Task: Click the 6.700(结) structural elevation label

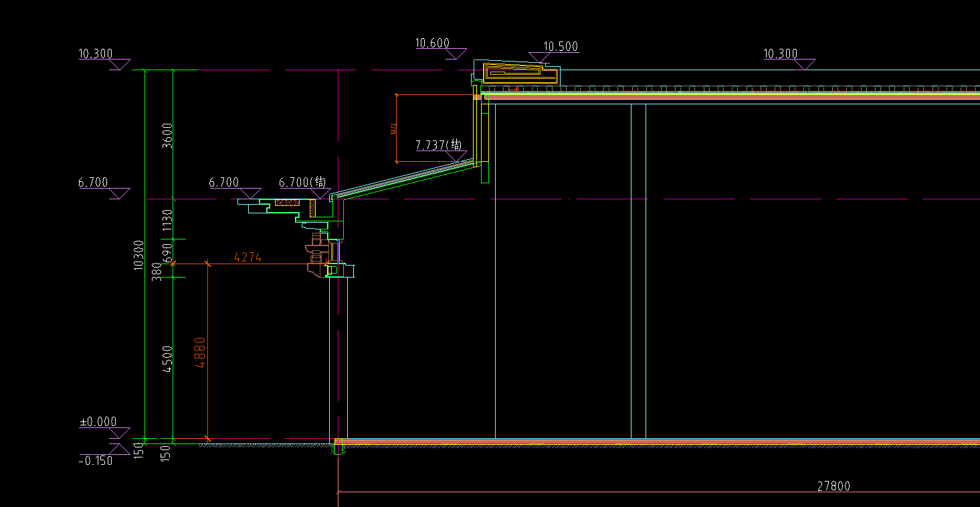Action: (302, 182)
